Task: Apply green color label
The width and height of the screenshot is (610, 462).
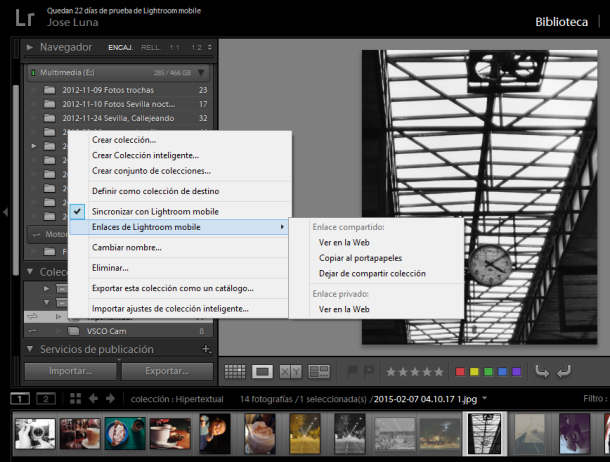Action: point(488,372)
